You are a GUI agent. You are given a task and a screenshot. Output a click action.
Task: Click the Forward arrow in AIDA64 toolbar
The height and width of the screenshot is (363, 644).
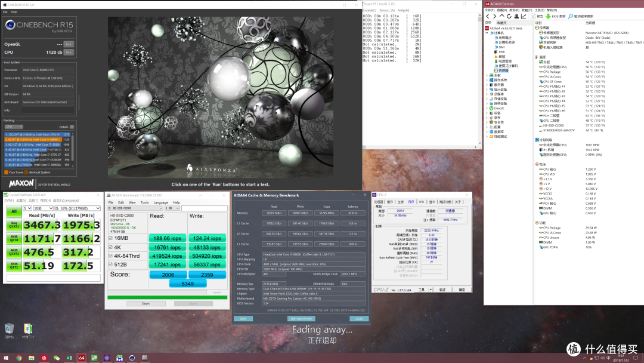pyautogui.click(x=494, y=17)
